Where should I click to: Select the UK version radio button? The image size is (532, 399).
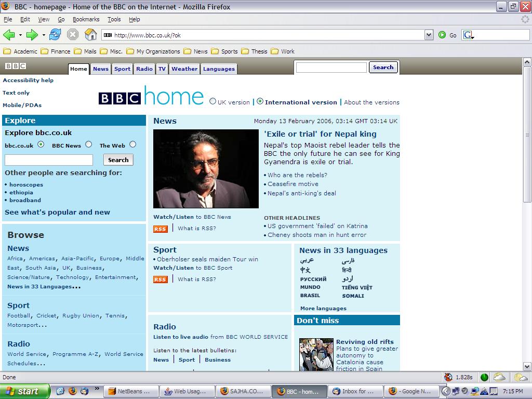(212, 101)
